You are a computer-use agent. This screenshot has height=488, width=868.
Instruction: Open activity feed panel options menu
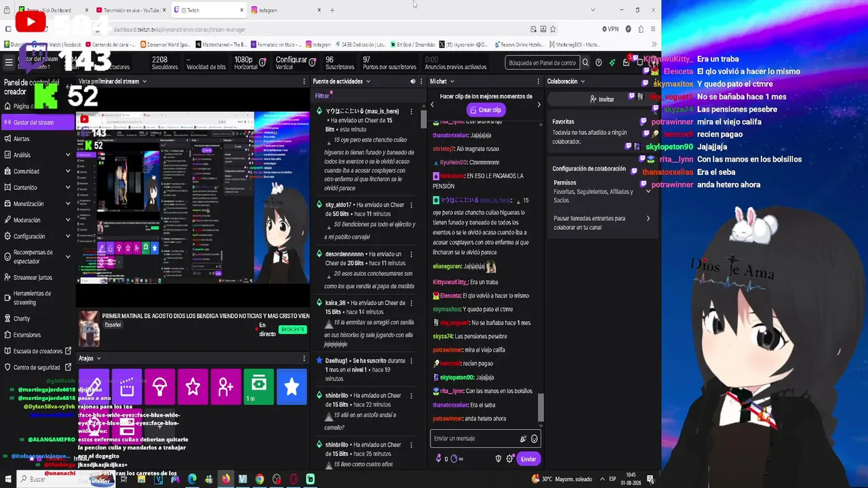(422, 81)
